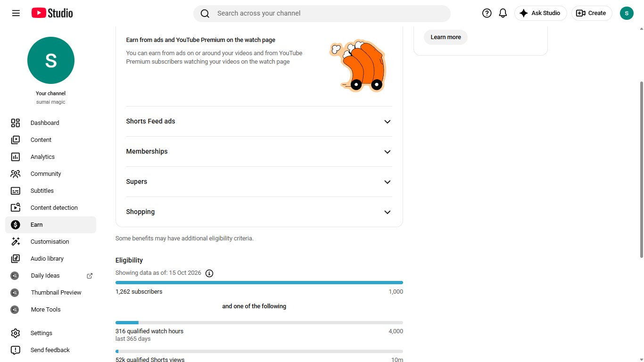Open Your channel large avatar
This screenshot has height=362, width=644.
tap(51, 60)
